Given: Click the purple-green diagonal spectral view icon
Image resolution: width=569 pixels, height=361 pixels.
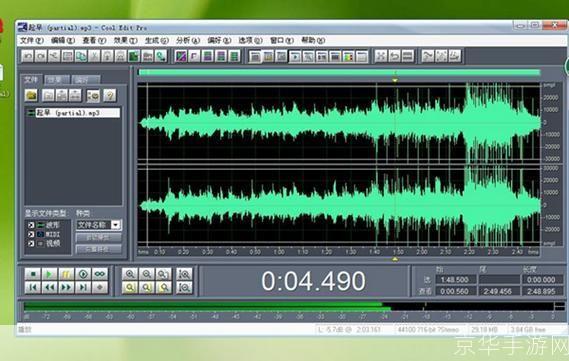Looking at the screenshot, I should (x=181, y=56).
